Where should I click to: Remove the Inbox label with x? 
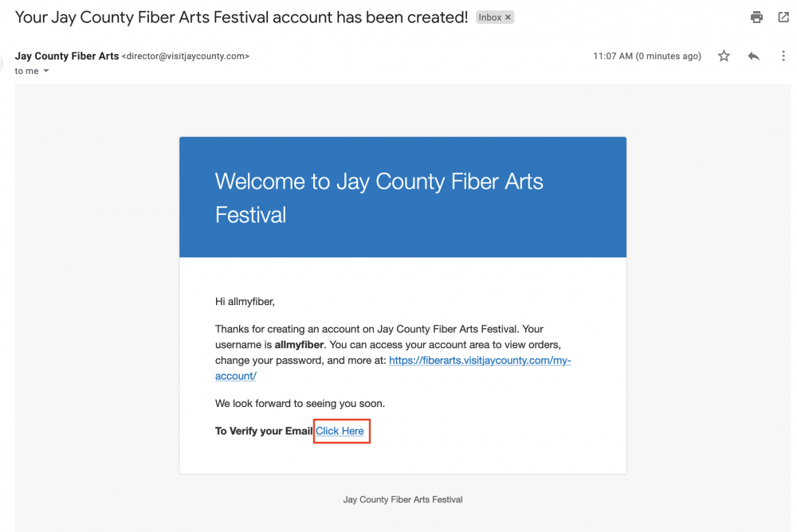click(508, 18)
